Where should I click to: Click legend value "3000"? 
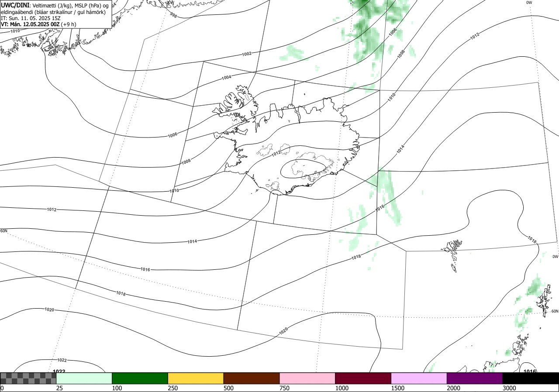pyautogui.click(x=509, y=388)
